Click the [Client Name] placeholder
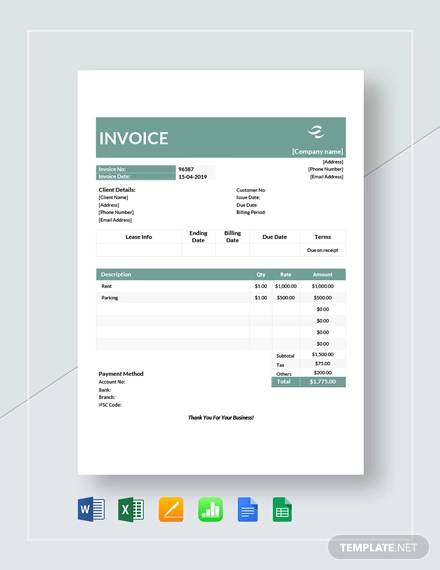Image resolution: width=440 pixels, height=570 pixels. [113, 197]
